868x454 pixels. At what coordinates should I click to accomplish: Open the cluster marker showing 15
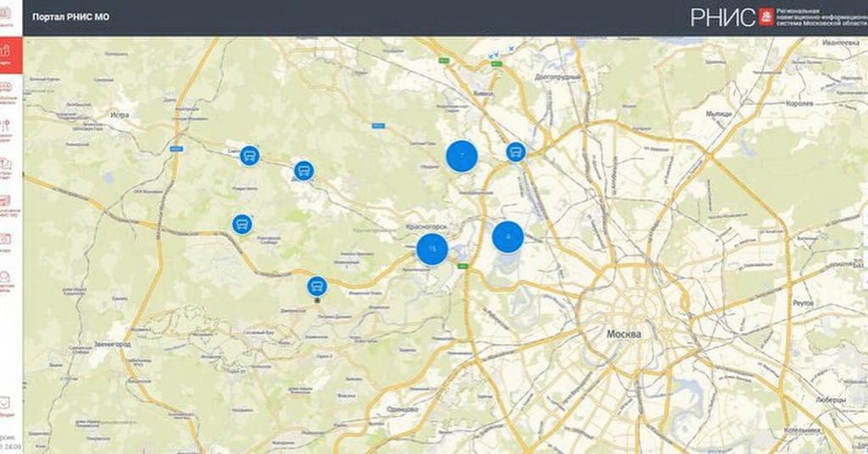coord(432,249)
